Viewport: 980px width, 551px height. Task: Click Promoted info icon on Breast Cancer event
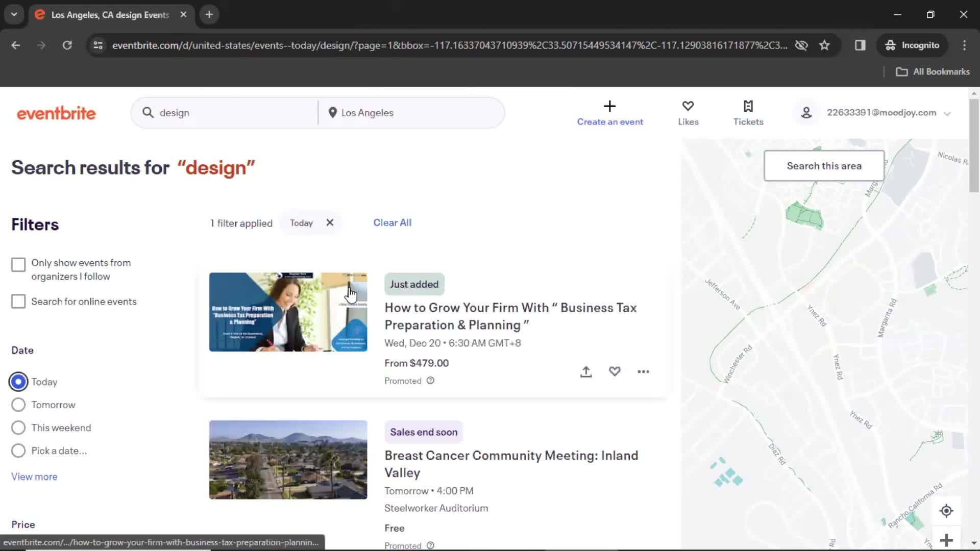[430, 545]
